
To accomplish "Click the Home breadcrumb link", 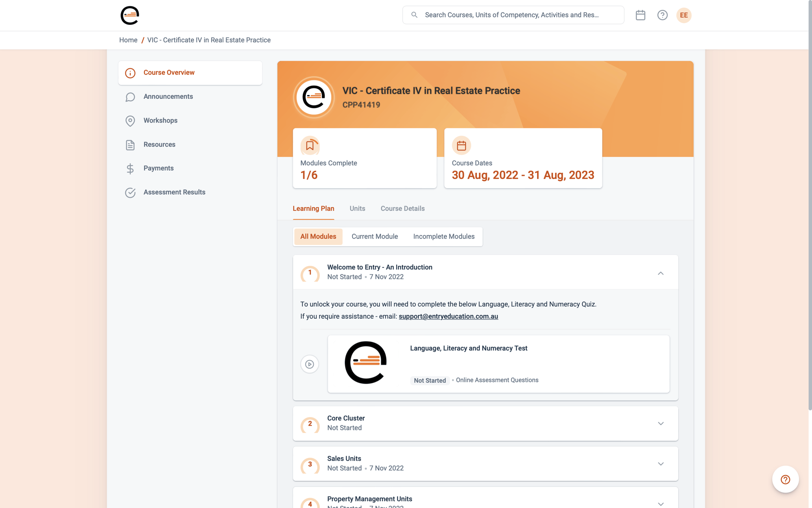I will pyautogui.click(x=128, y=40).
